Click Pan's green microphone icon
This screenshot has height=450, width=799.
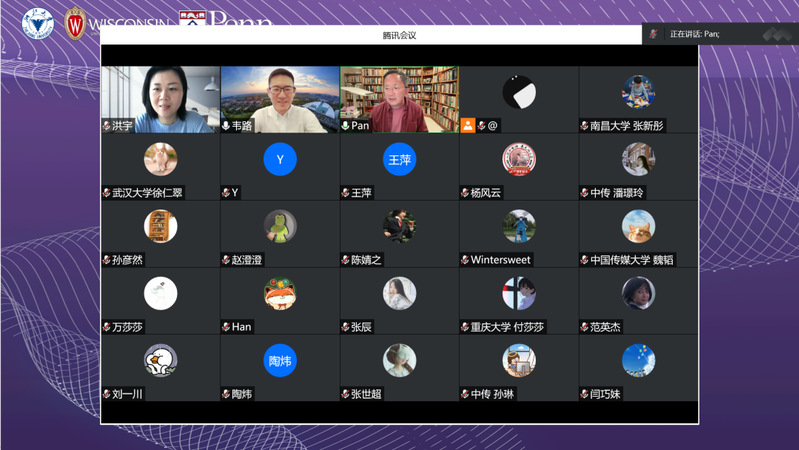point(346,126)
